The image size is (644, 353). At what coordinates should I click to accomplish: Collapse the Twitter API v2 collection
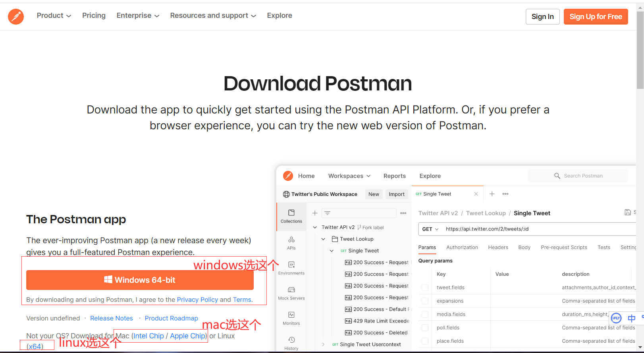click(x=315, y=227)
